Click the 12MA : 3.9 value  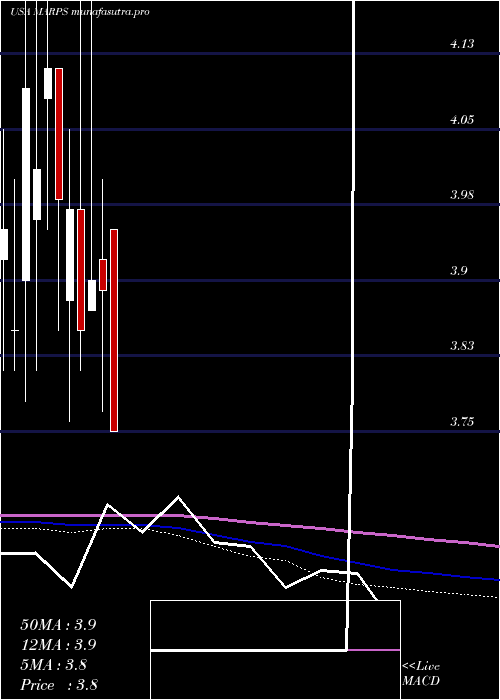[x=58, y=645]
